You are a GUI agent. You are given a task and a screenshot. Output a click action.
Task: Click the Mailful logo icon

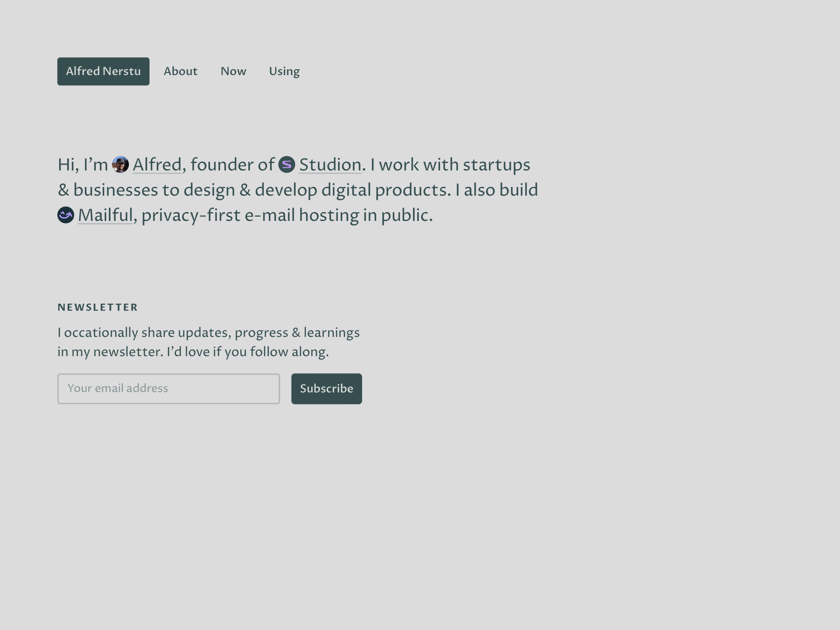point(66,215)
